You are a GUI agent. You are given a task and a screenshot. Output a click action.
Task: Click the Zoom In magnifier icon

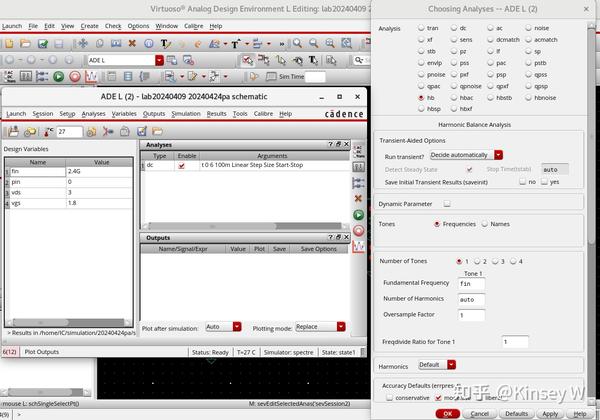297,43
